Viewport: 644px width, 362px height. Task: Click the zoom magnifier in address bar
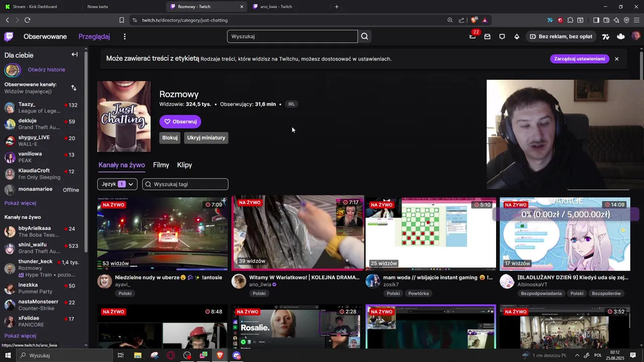click(450, 20)
